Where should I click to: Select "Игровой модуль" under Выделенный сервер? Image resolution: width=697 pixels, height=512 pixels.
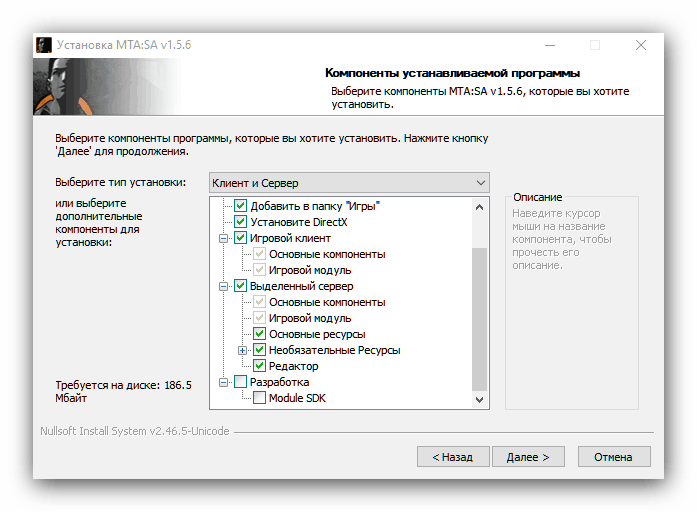click(x=310, y=318)
